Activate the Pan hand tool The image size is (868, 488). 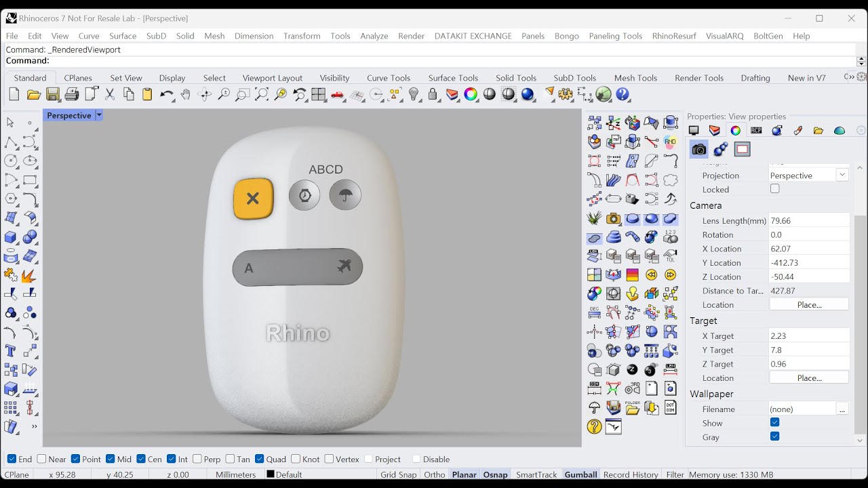185,95
